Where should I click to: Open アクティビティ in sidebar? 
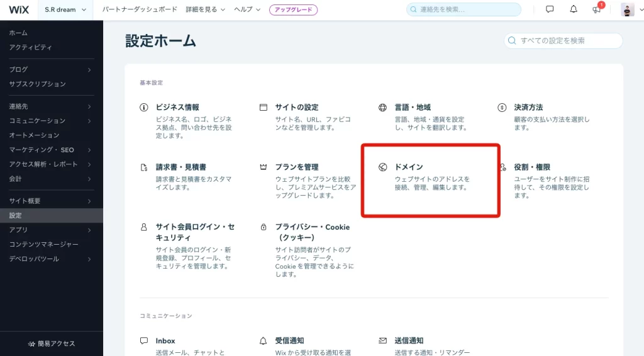pyautogui.click(x=30, y=47)
